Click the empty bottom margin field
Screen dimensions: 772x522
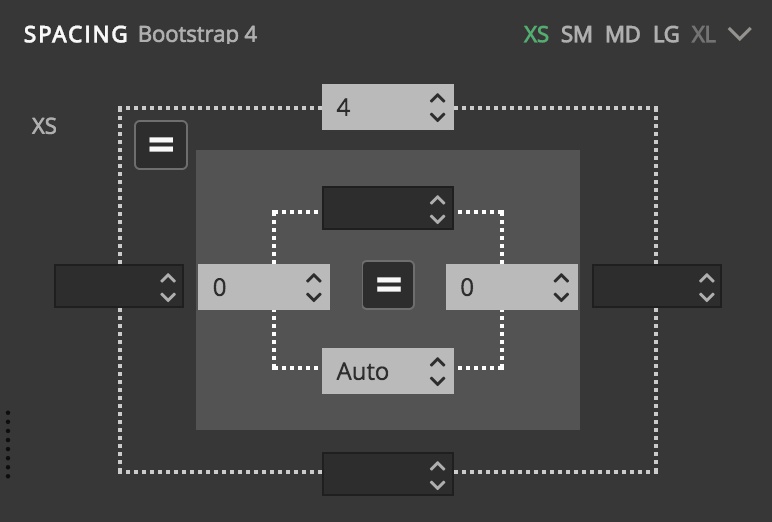tap(388, 474)
